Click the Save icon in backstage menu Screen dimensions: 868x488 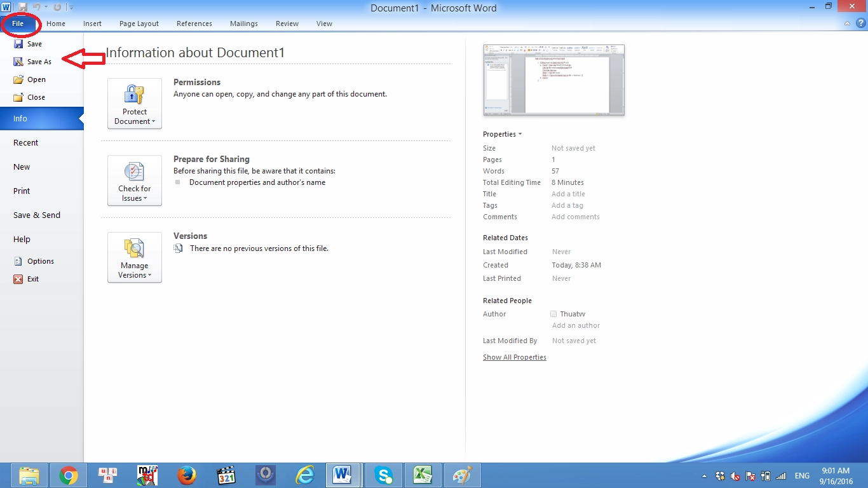[x=18, y=44]
